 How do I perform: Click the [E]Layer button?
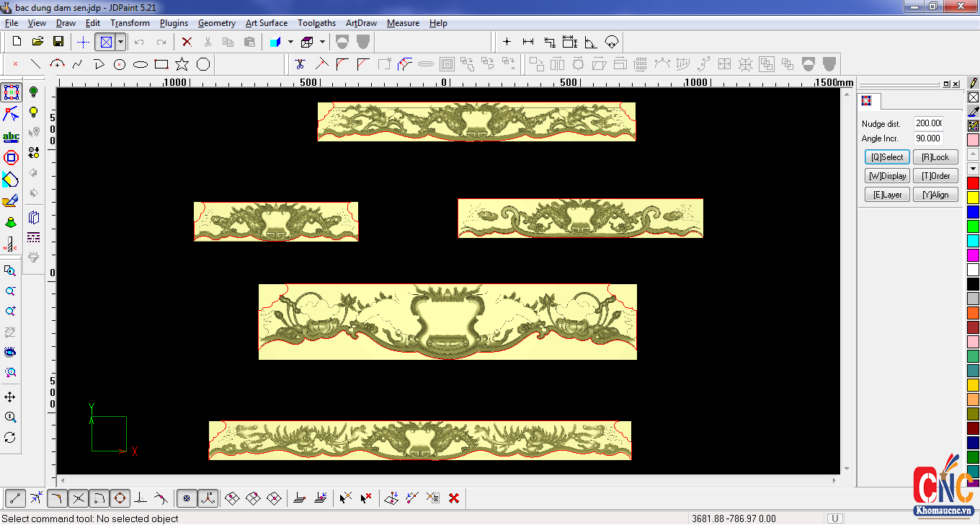pyautogui.click(x=887, y=195)
